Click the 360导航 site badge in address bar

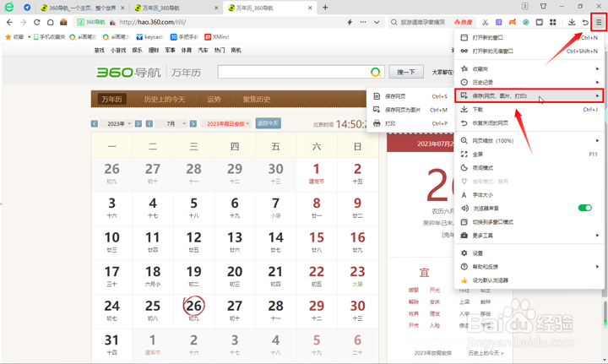coord(91,23)
